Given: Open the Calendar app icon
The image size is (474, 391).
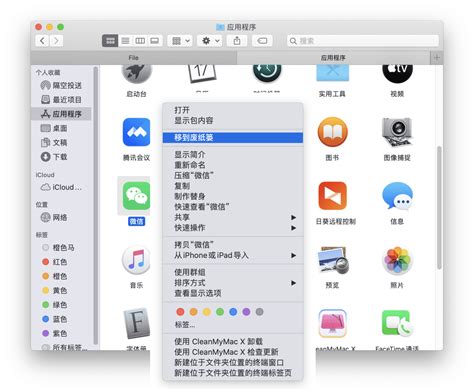Looking at the screenshot, I should 202,74.
